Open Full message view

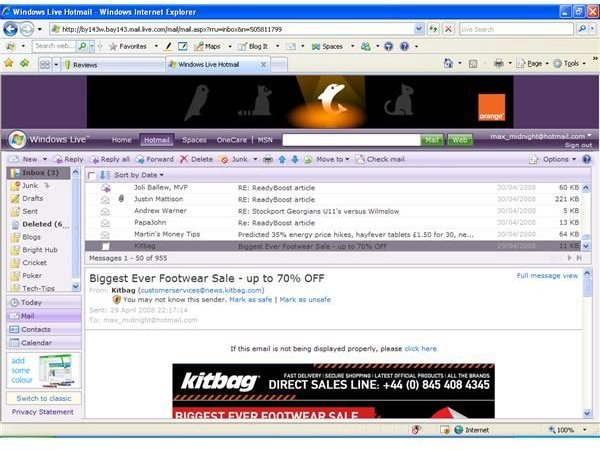pyautogui.click(x=547, y=276)
